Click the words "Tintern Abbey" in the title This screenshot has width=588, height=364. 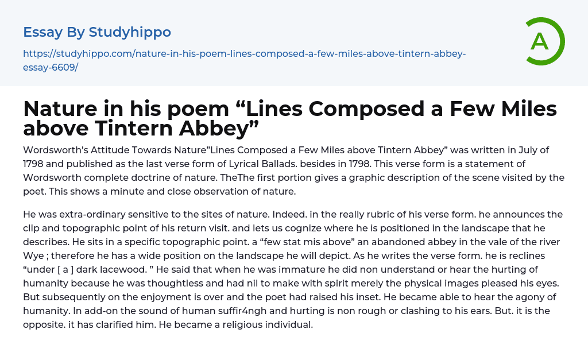coord(172,127)
